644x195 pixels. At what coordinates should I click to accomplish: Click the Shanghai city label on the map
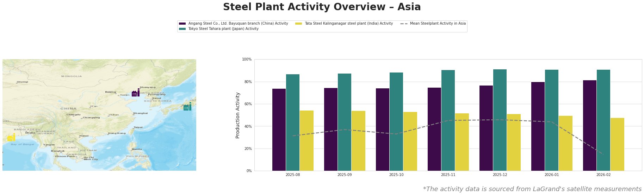tap(141, 113)
